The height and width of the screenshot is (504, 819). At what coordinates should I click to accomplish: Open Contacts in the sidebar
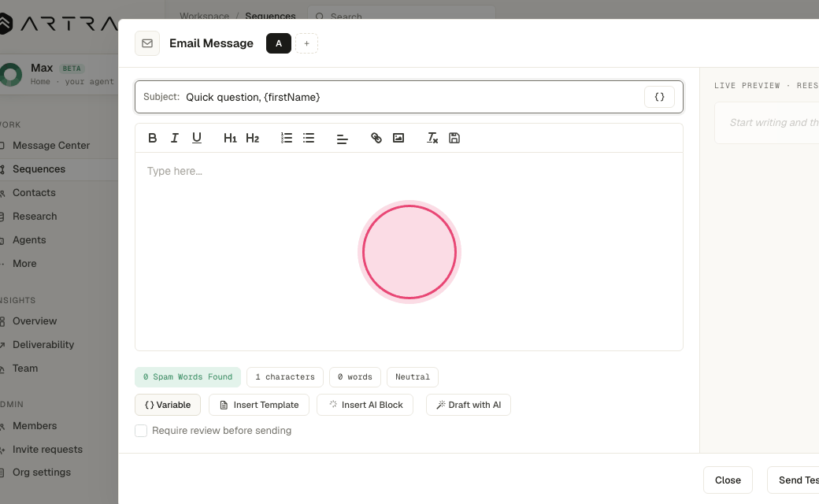coord(34,193)
